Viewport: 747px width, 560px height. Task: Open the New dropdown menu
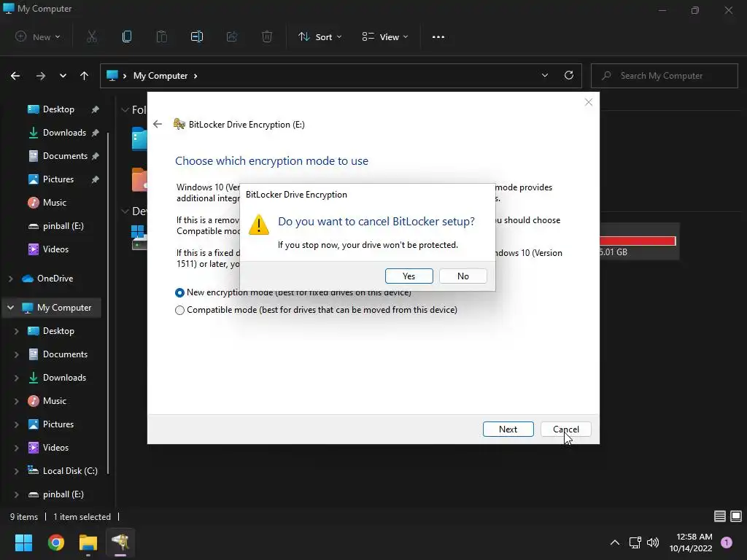point(38,36)
